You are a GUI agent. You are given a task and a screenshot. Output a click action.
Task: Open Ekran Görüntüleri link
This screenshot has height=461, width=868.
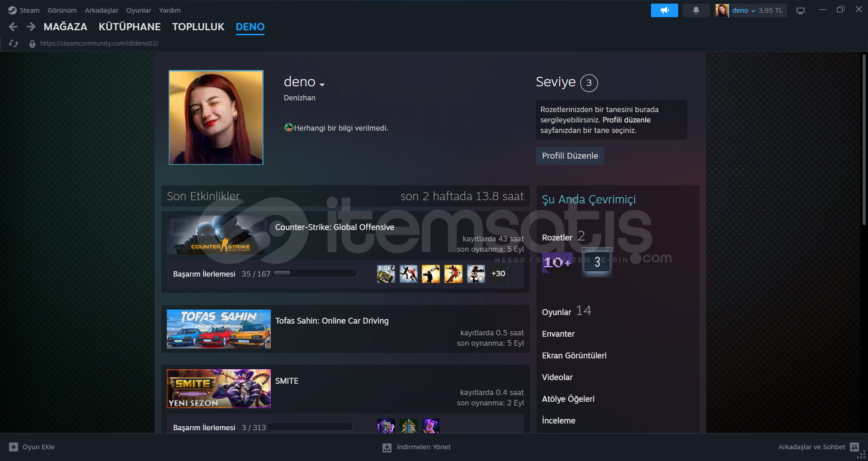click(x=574, y=356)
